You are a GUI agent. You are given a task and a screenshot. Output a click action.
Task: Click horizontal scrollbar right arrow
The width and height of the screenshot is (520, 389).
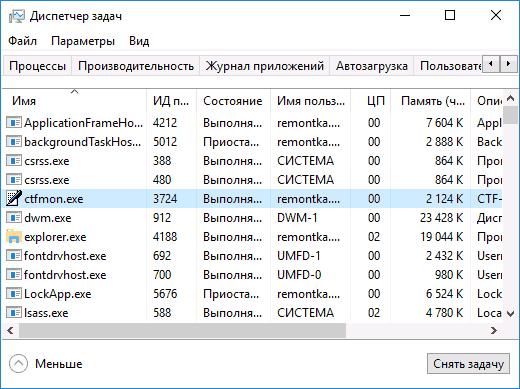pos(494,330)
